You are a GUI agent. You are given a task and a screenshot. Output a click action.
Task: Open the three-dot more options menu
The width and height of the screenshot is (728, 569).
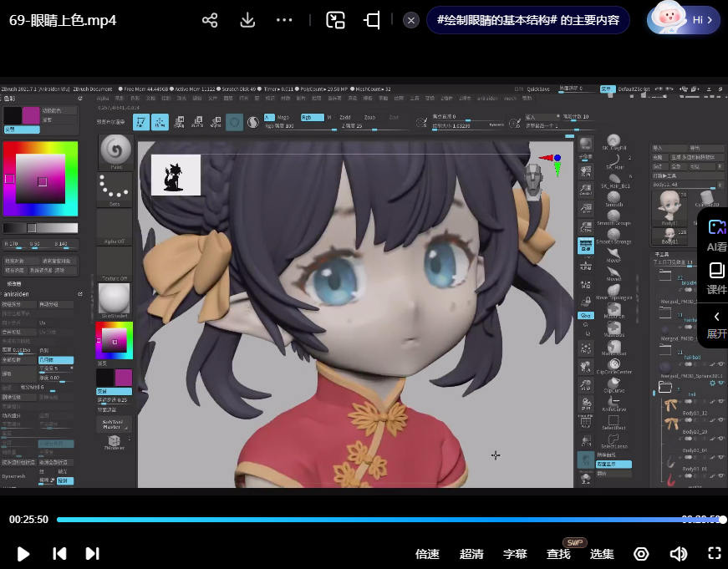pos(284,20)
